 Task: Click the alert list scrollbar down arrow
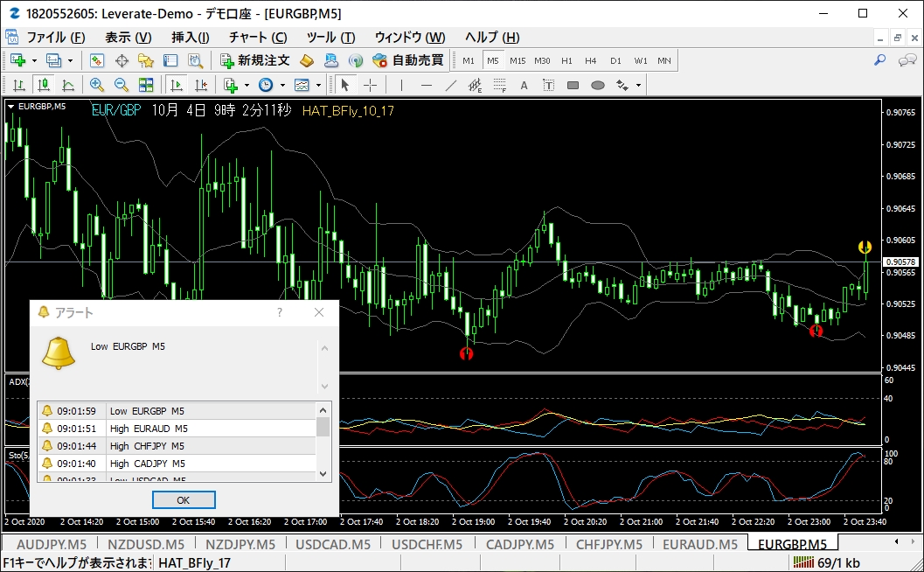point(323,473)
